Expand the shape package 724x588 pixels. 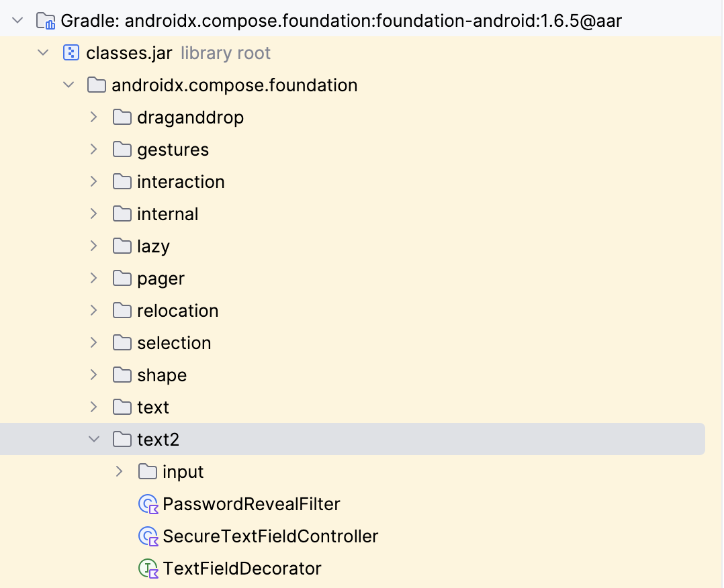(94, 375)
